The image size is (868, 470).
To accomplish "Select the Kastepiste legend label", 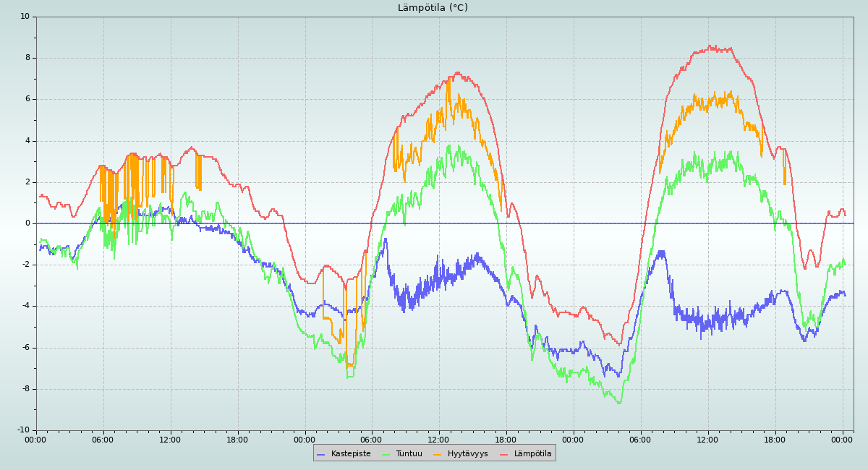I will (x=351, y=454).
